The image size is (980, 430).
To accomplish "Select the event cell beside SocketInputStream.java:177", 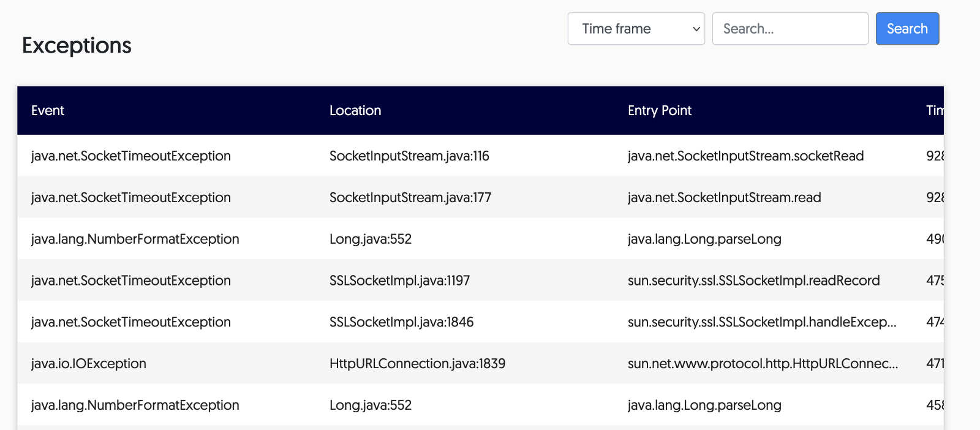I will pos(131,198).
